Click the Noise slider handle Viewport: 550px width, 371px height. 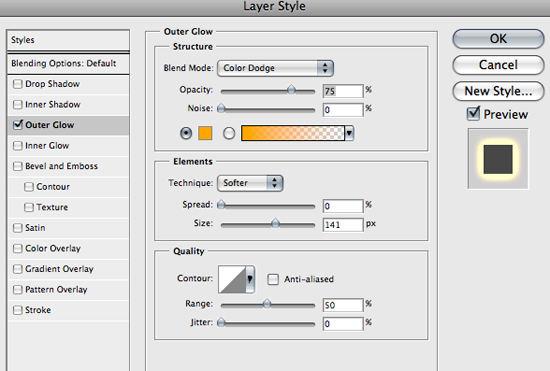coord(221,108)
